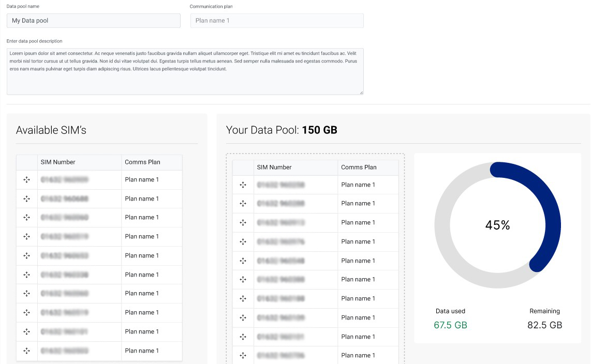Click Comms Plan header in Your Data Pool

coord(359,168)
